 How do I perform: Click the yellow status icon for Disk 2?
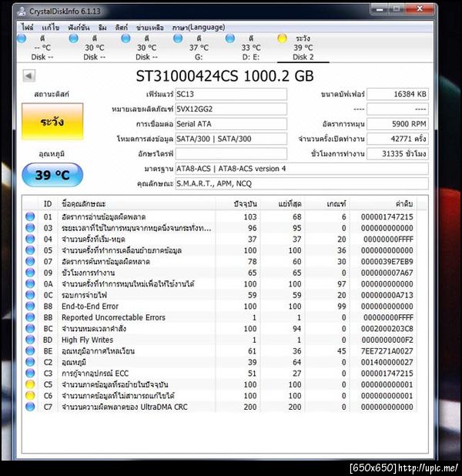tap(282, 39)
